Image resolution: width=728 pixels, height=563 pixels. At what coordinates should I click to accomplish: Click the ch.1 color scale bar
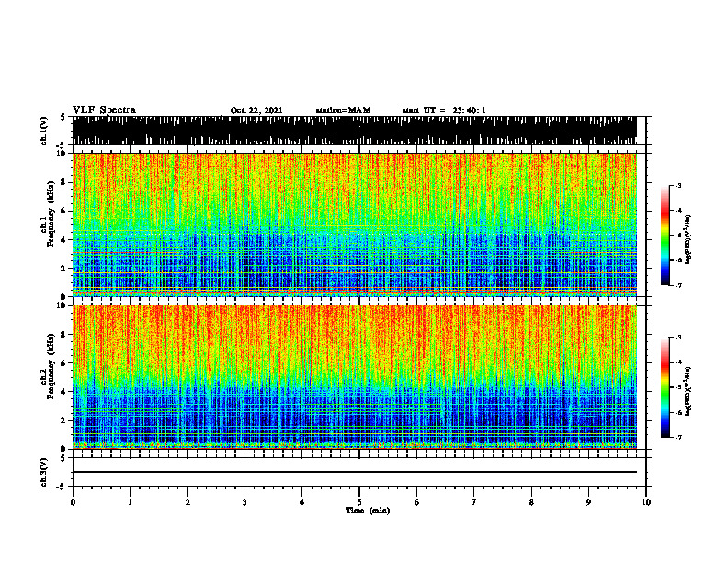point(665,236)
